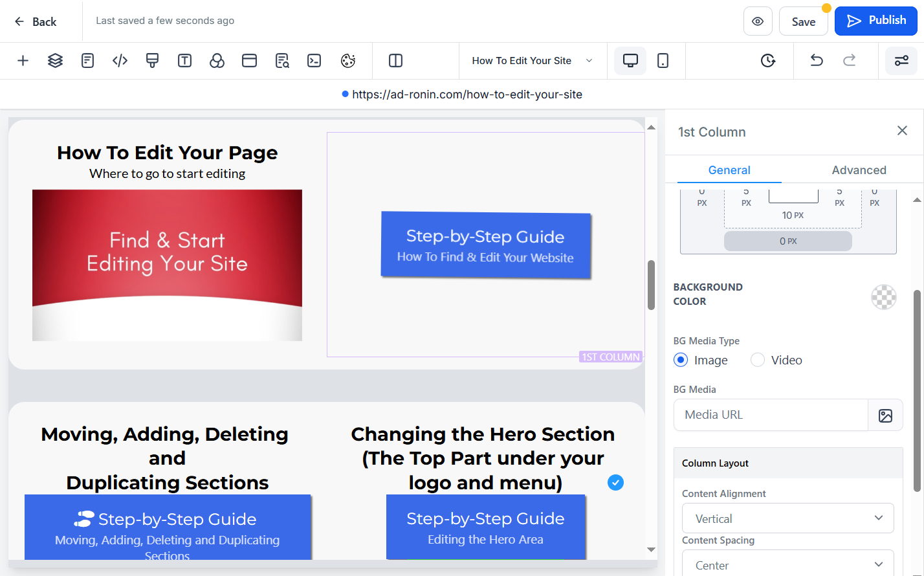Screen dimensions: 924x576
Task: Open the typography T icon
Action: [x=185, y=61]
